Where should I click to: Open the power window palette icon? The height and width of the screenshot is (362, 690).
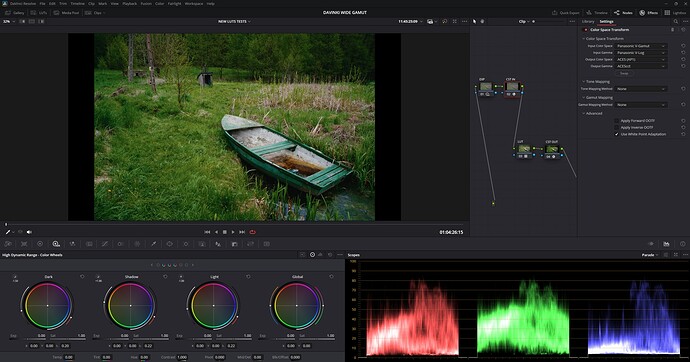(x=169, y=244)
